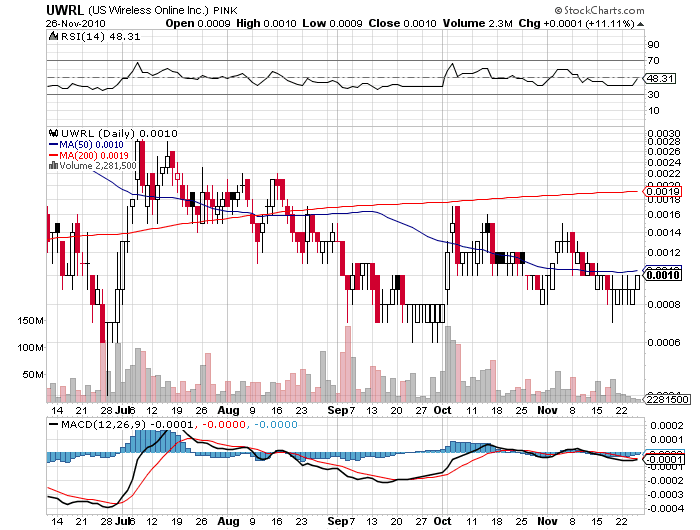The image size is (700, 530).
Task: Click the Nov label on MACD panel date axis
Action: 547,521
